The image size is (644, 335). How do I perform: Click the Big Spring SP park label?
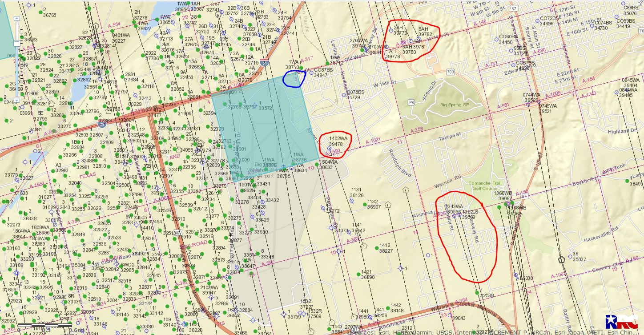click(455, 105)
